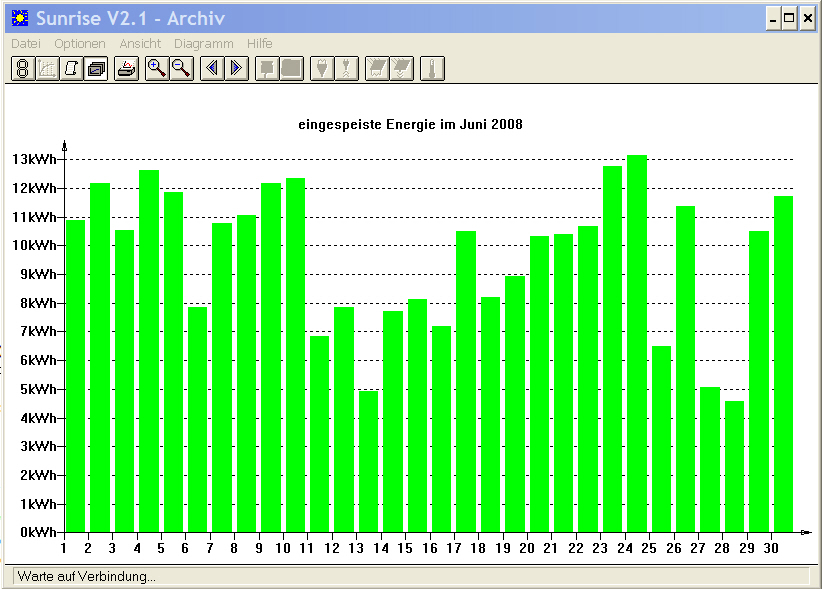Expand the Ansicht menu
The image size is (822, 589).
pyautogui.click(x=140, y=43)
